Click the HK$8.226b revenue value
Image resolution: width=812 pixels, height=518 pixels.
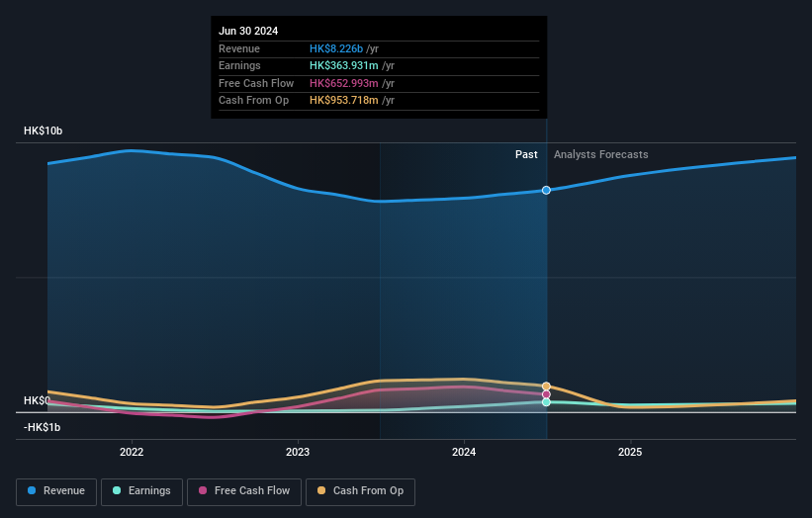pyautogui.click(x=336, y=48)
